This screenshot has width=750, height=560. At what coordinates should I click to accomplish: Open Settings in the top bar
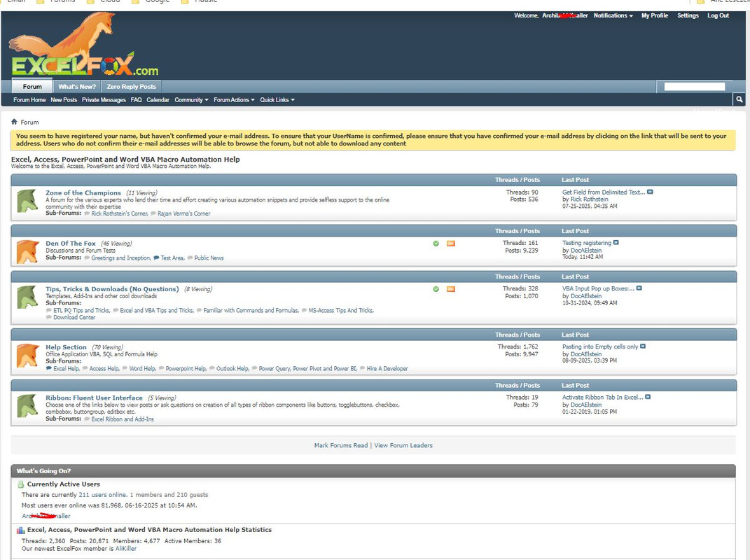coord(688,15)
